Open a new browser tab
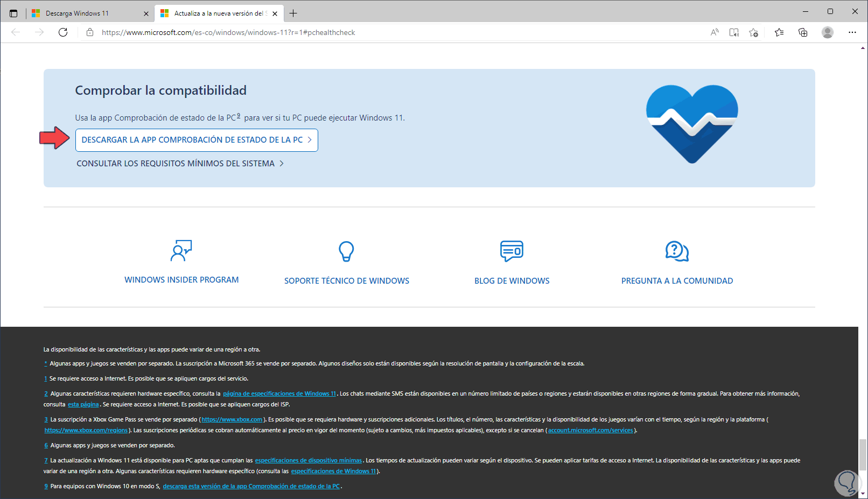 tap(293, 13)
